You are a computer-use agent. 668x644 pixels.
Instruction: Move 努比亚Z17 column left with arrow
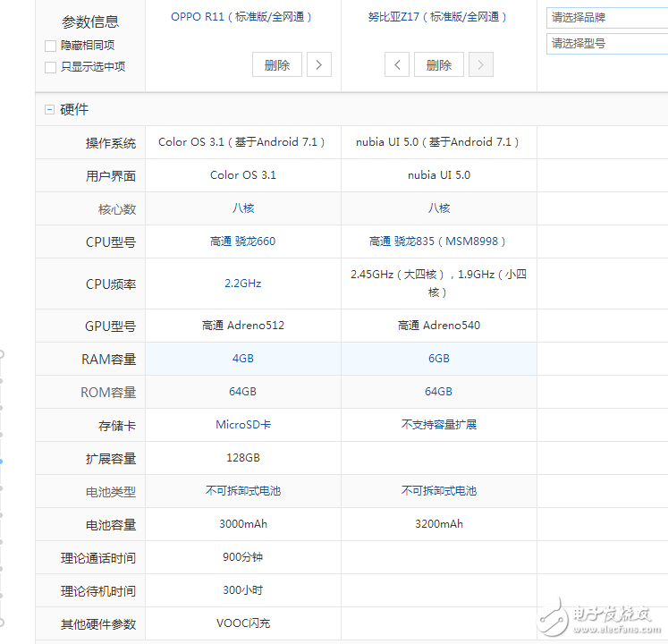point(397,64)
